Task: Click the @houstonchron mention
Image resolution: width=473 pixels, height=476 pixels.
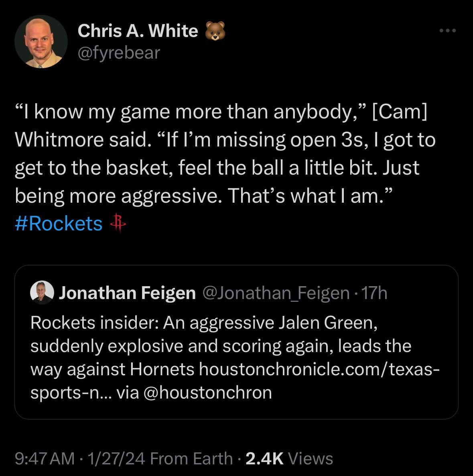Action: coord(207,393)
